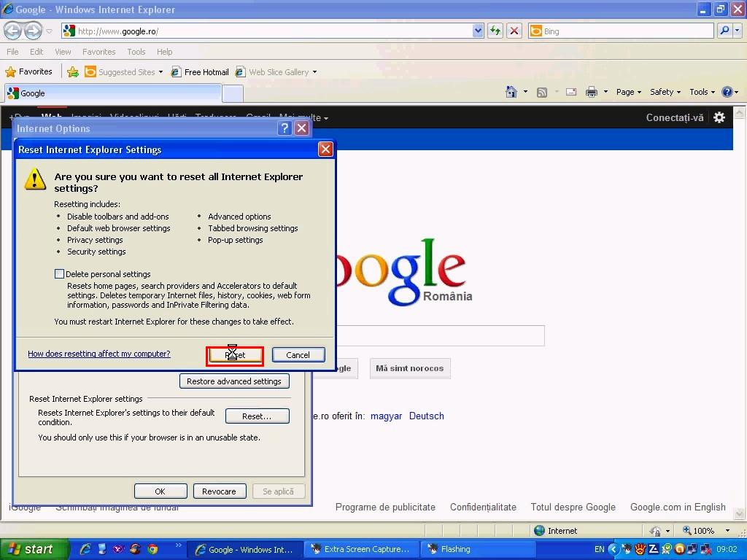Open the zoom level dropdown arrow
Viewport: 747px width, 560px height.
(727, 531)
